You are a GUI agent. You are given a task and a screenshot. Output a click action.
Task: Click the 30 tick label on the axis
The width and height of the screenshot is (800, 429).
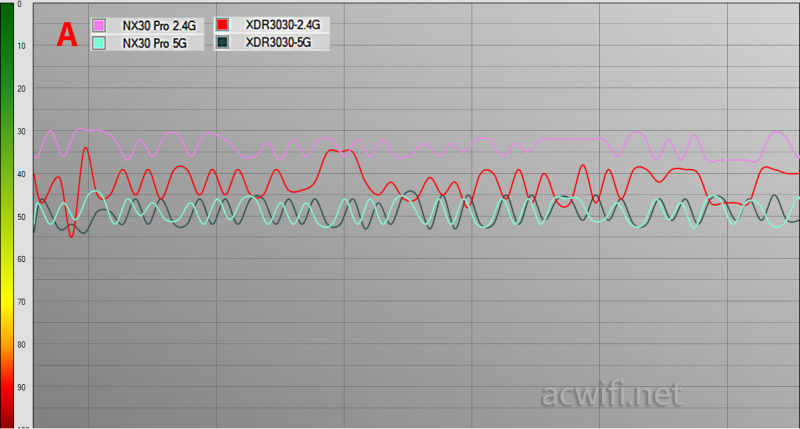(x=20, y=132)
